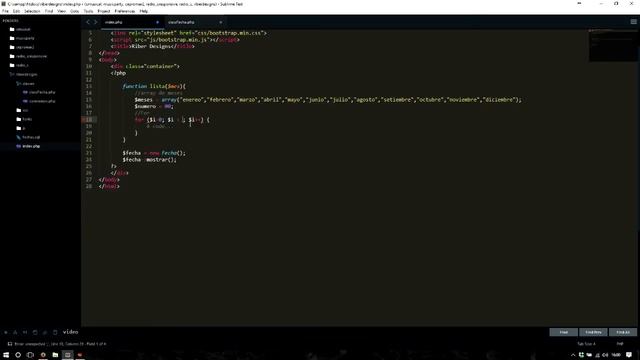Open the tab list dropdown at top right
640x360 pixels.
(633, 22)
